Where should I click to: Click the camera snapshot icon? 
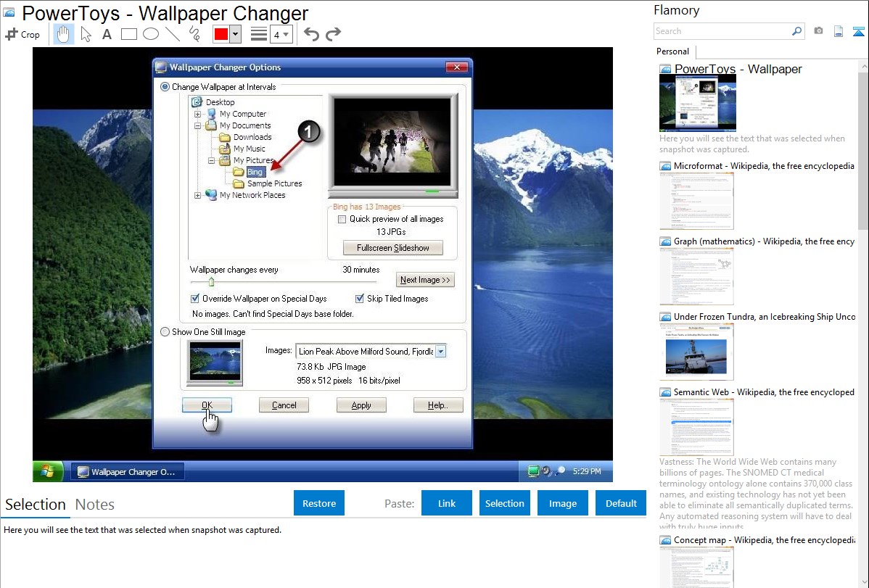pos(818,31)
